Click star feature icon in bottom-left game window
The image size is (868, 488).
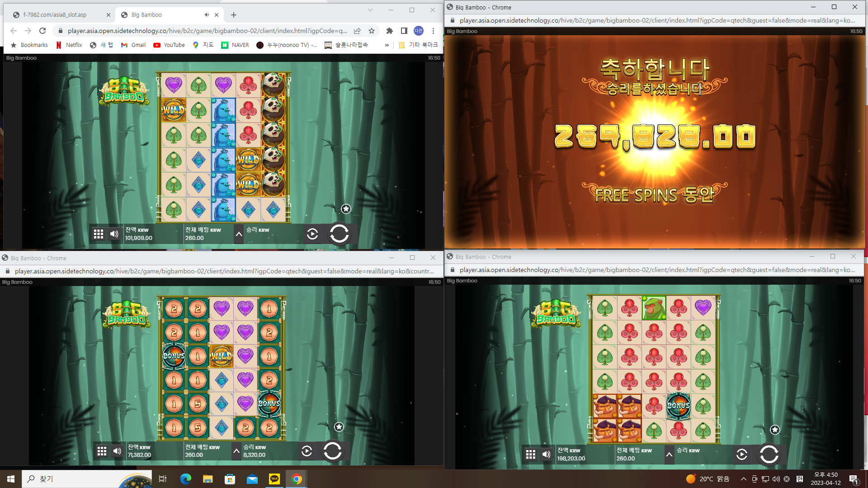pyautogui.click(x=339, y=427)
